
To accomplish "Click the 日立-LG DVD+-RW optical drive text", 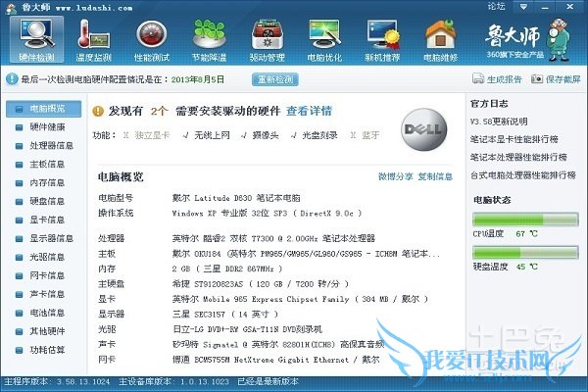I will (x=248, y=329).
